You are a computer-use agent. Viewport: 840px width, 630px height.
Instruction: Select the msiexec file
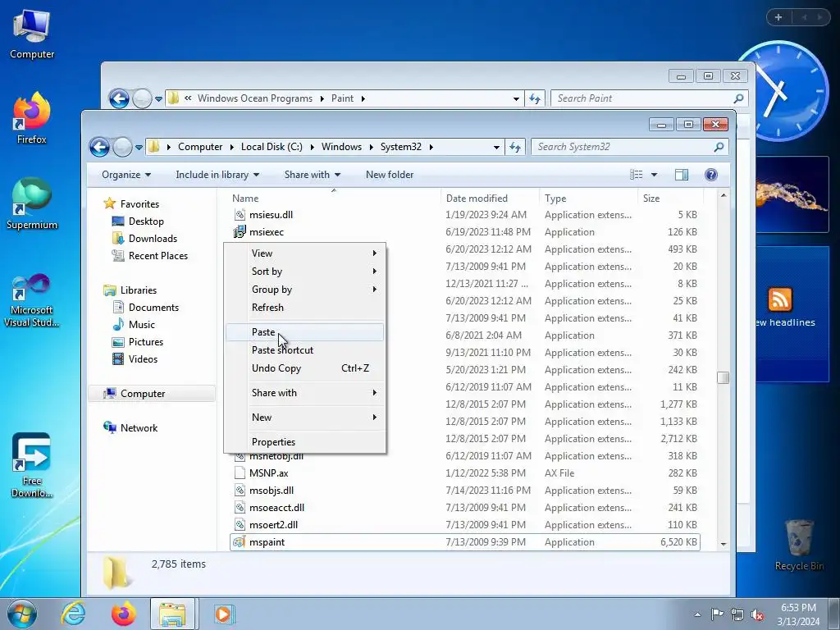click(267, 232)
